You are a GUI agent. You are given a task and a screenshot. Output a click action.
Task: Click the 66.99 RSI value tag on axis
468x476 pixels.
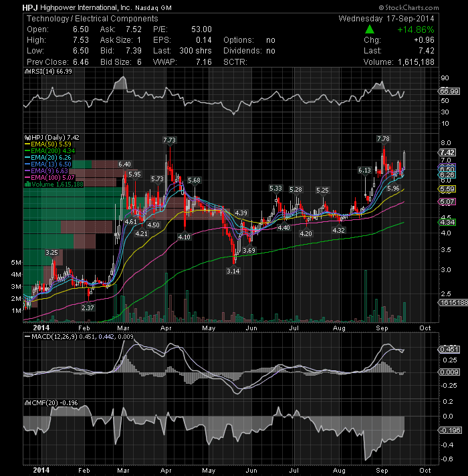(x=449, y=92)
